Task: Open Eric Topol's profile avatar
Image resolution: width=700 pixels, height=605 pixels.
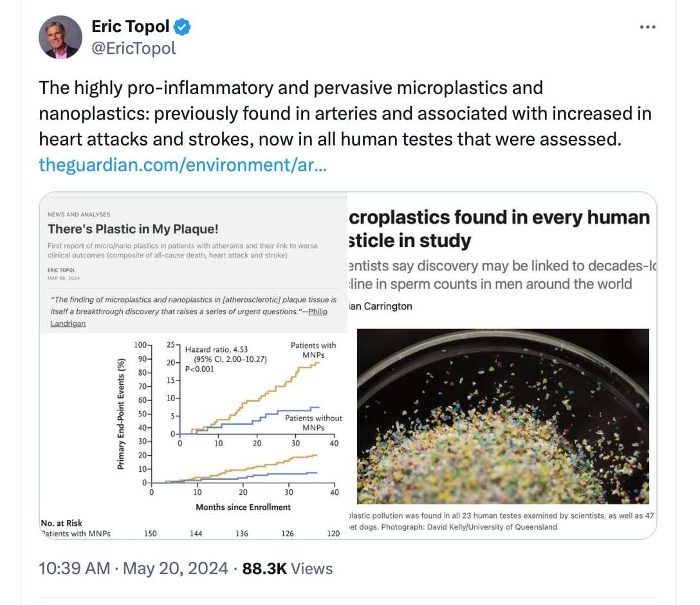Action: tap(60, 37)
